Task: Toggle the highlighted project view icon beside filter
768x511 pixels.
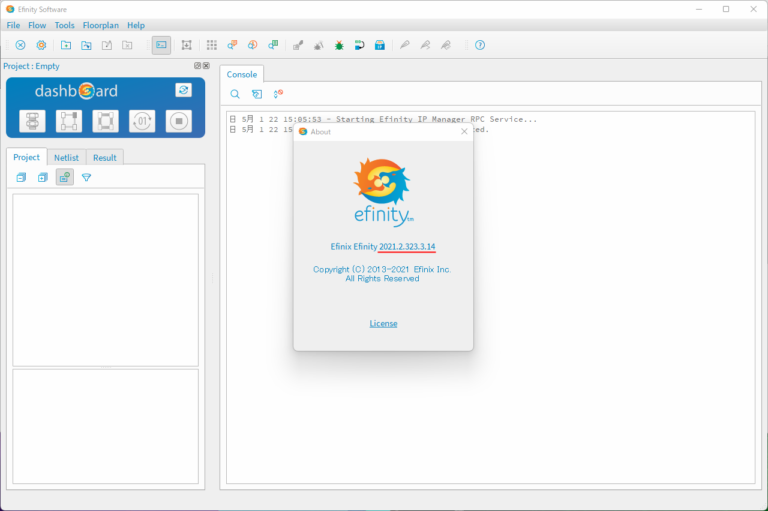Action: pos(64,177)
